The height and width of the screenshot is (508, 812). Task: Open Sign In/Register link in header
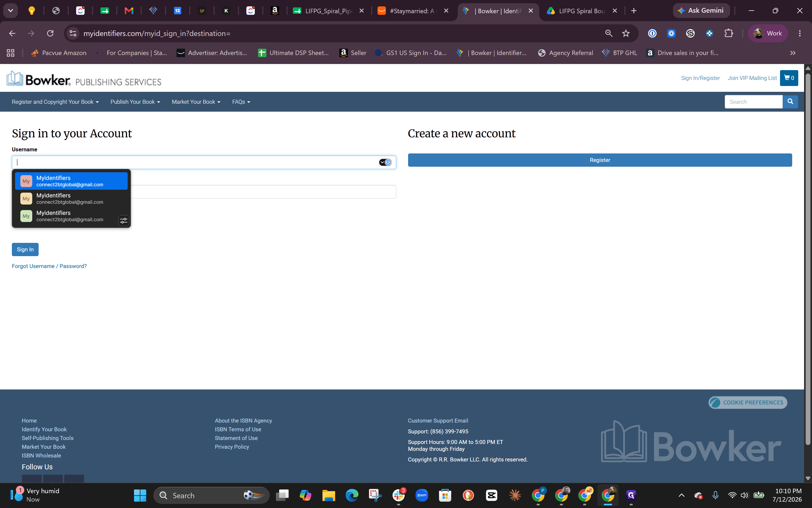(700, 78)
